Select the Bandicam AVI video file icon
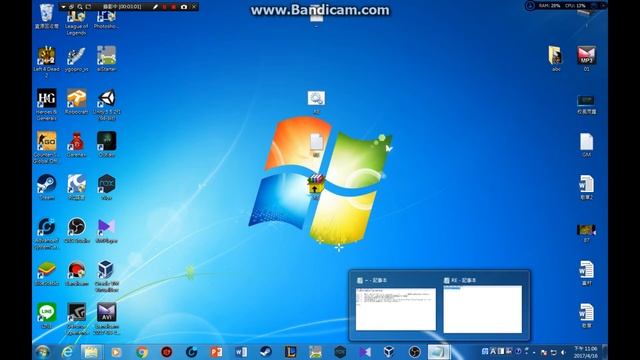640x360 pixels. [107, 318]
